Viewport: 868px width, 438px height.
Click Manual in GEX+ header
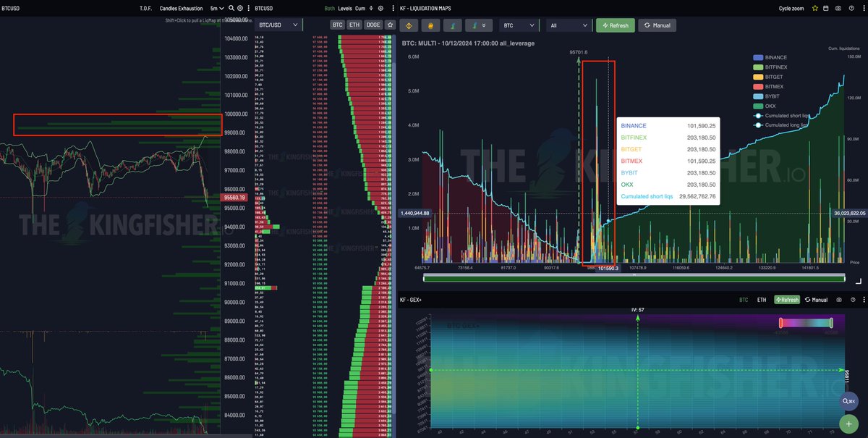(815, 300)
